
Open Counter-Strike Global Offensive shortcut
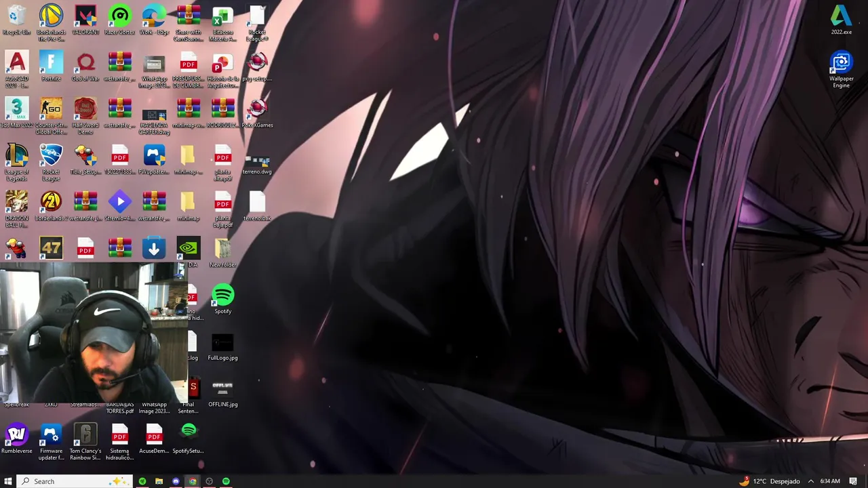point(51,116)
